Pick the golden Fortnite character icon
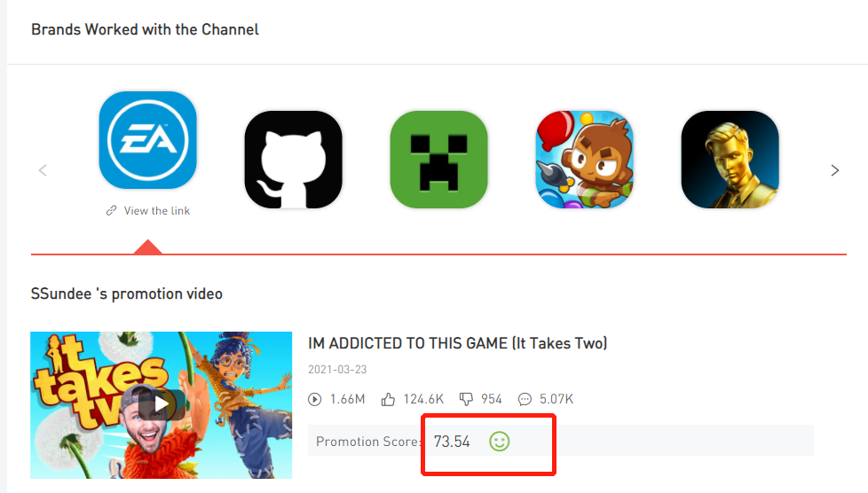This screenshot has height=493, width=868. pyautogui.click(x=730, y=160)
